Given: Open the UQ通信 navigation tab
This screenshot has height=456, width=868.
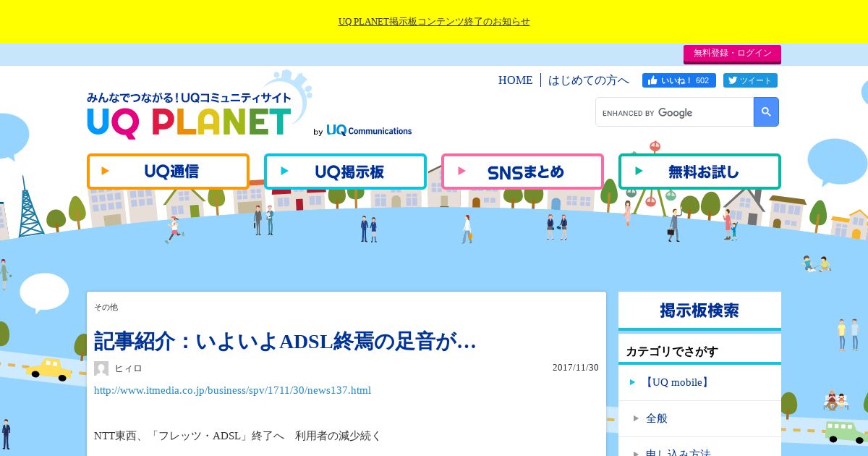Looking at the screenshot, I should (168, 172).
